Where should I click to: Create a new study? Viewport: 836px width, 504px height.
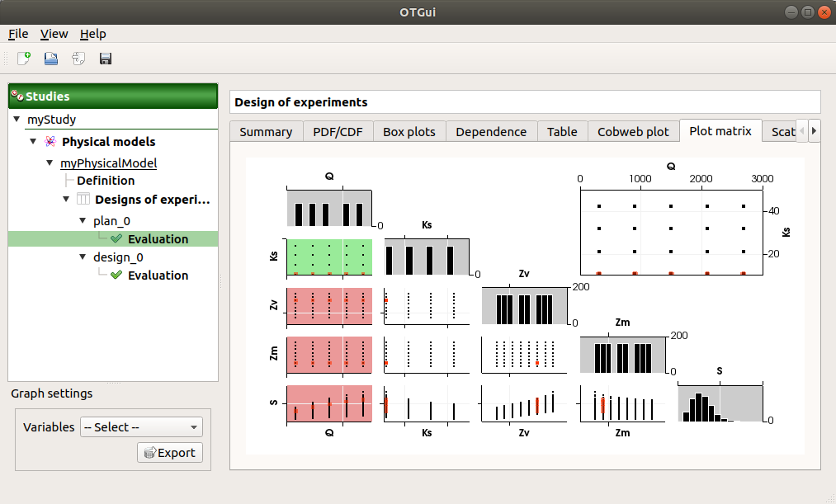click(x=22, y=59)
